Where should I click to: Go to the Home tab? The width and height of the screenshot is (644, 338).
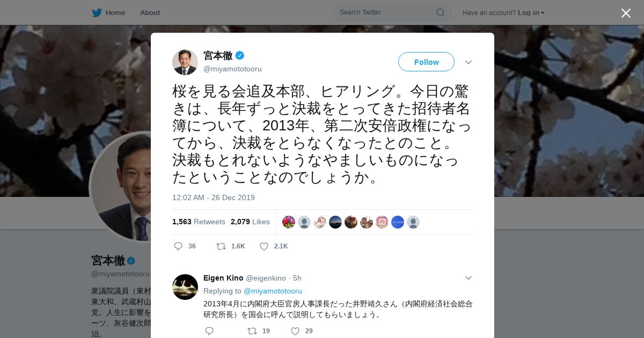[115, 13]
